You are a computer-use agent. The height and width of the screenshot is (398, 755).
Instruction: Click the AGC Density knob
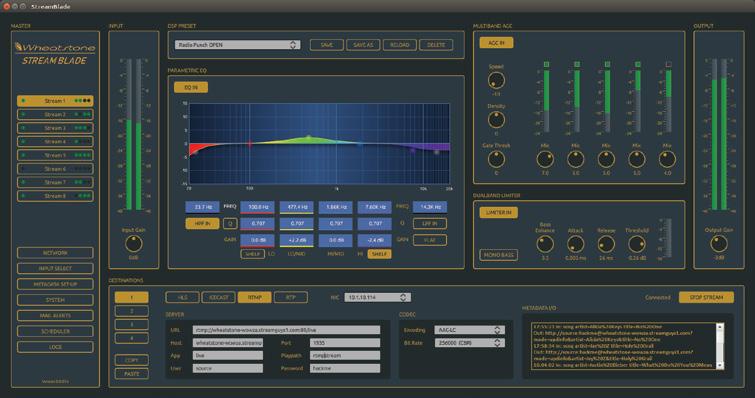click(x=496, y=119)
